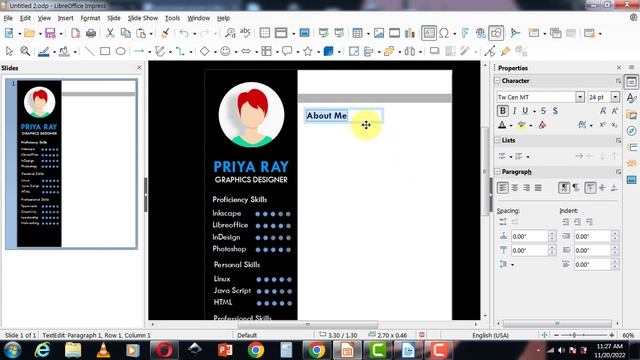
Task: Click zoom out minus button
Action: click(x=556, y=335)
